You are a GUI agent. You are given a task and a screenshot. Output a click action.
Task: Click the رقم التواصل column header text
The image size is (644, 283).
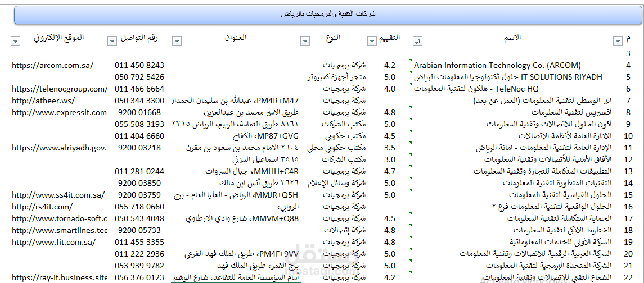coord(139,38)
